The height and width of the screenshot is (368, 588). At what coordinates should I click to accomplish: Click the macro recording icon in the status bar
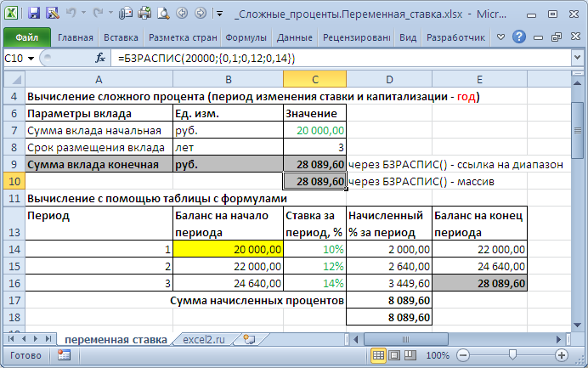64,355
